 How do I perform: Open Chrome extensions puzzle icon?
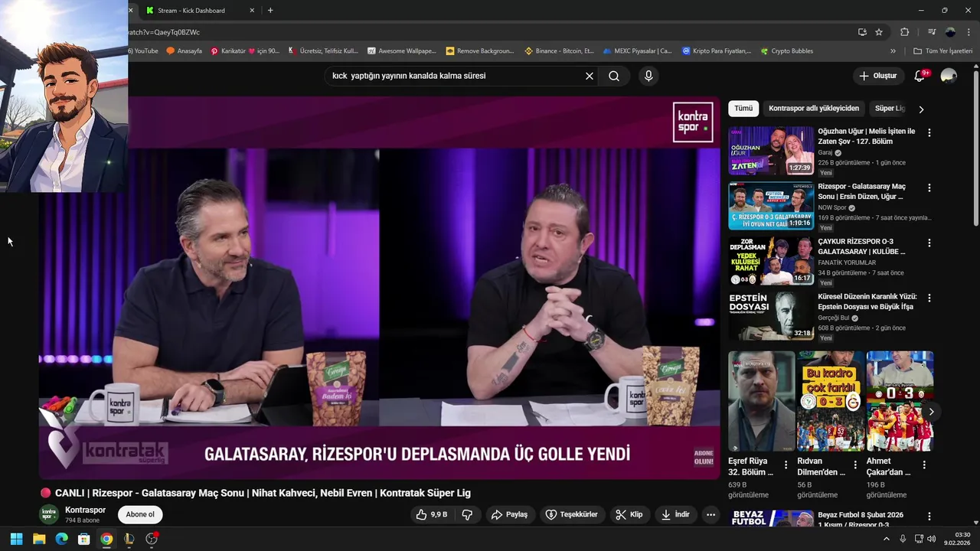(x=904, y=32)
